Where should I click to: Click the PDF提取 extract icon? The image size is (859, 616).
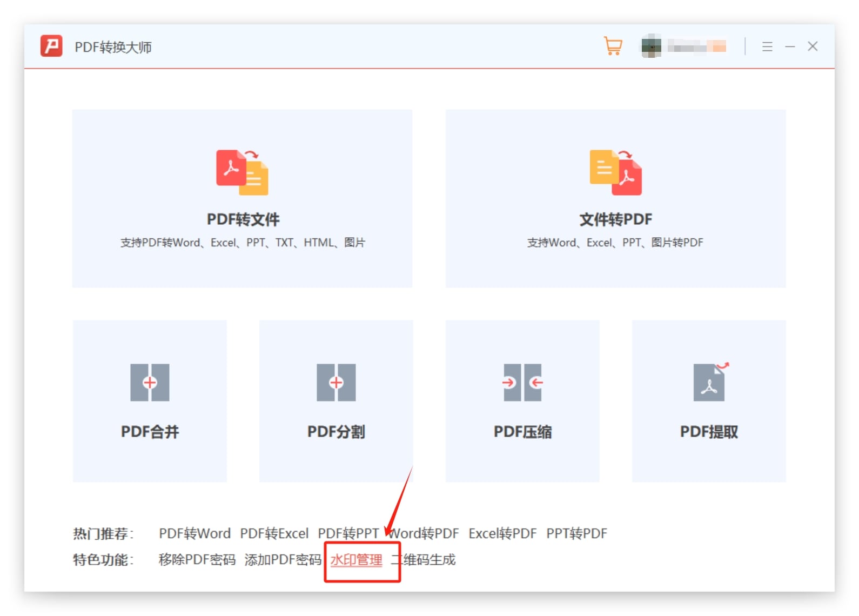coord(710,381)
